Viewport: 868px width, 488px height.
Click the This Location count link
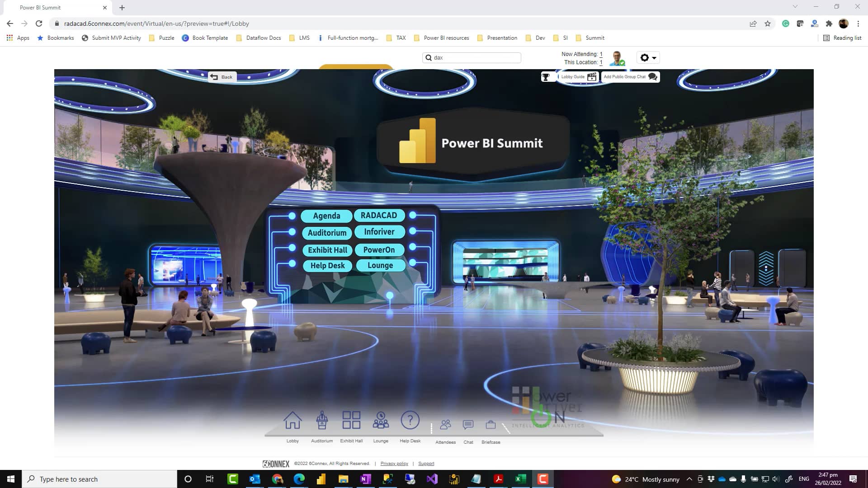click(601, 62)
